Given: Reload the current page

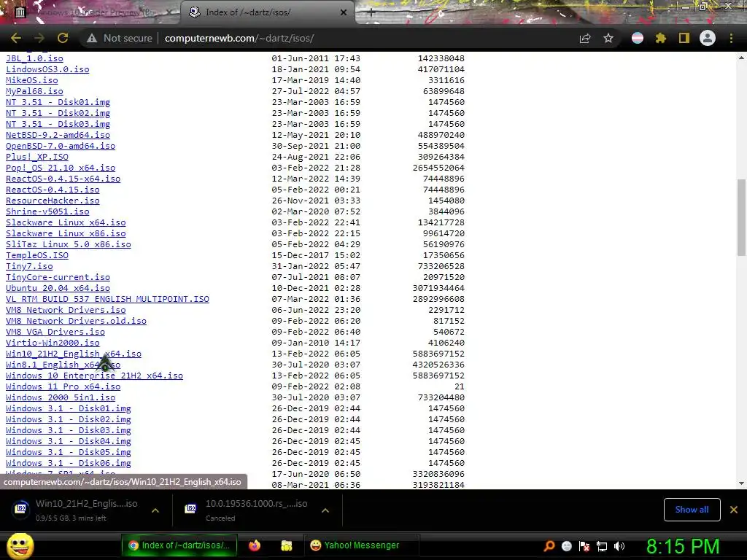Looking at the screenshot, I should click(63, 38).
